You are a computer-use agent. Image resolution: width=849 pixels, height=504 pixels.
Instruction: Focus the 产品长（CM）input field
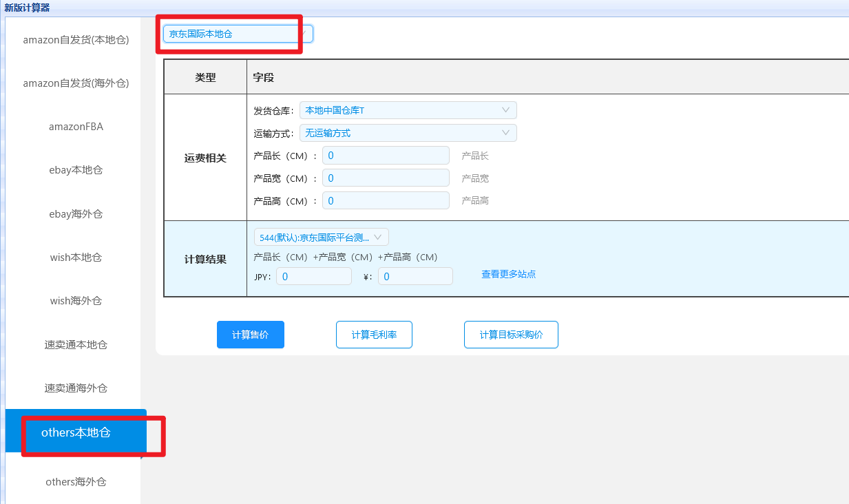point(386,156)
